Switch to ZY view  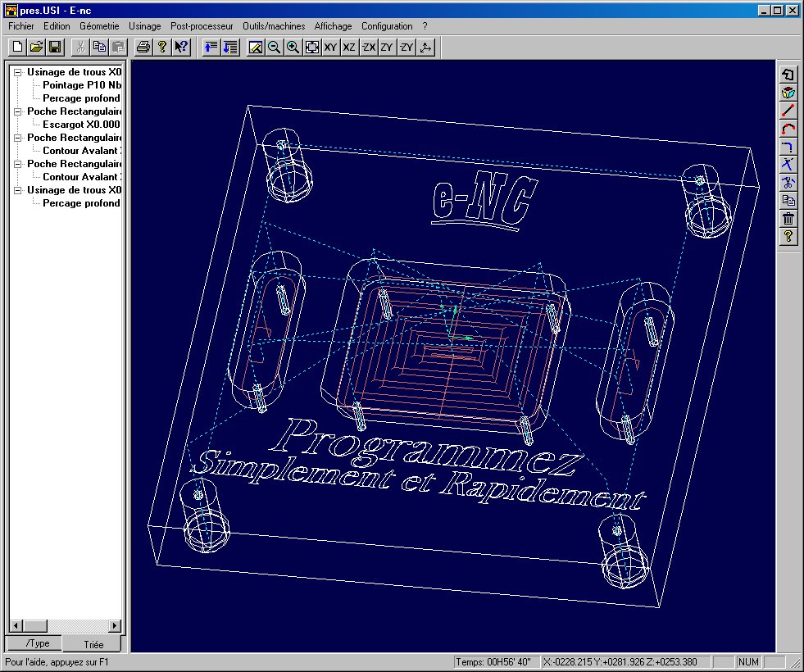(x=387, y=48)
